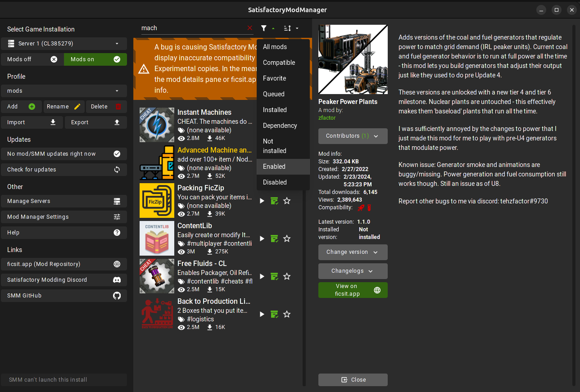Open the Help menu

pyautogui.click(x=64, y=233)
